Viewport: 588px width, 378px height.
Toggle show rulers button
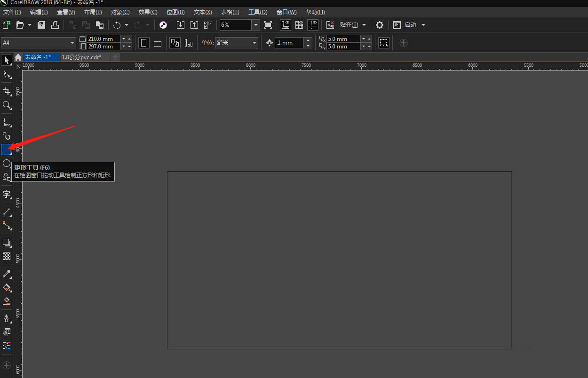point(285,25)
